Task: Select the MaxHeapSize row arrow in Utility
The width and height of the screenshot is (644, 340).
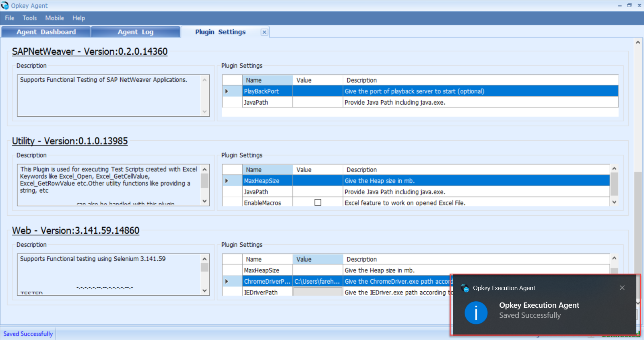Action: click(x=227, y=181)
